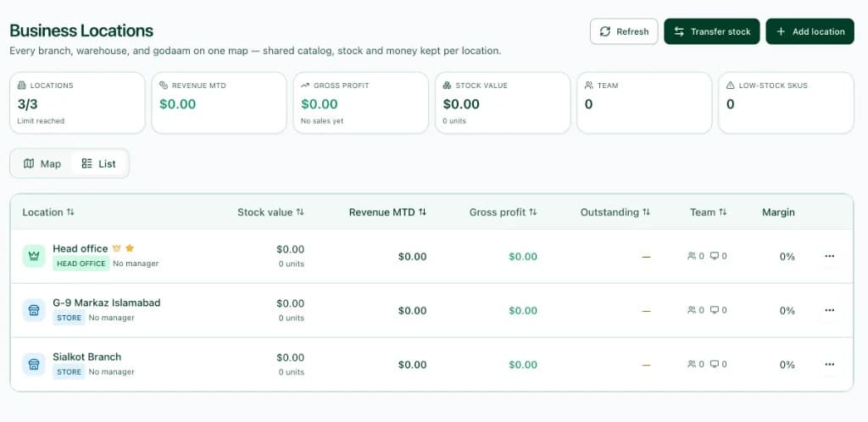Click Sialkot Branch gross profit $0.00
868x422 pixels.
[x=523, y=365]
